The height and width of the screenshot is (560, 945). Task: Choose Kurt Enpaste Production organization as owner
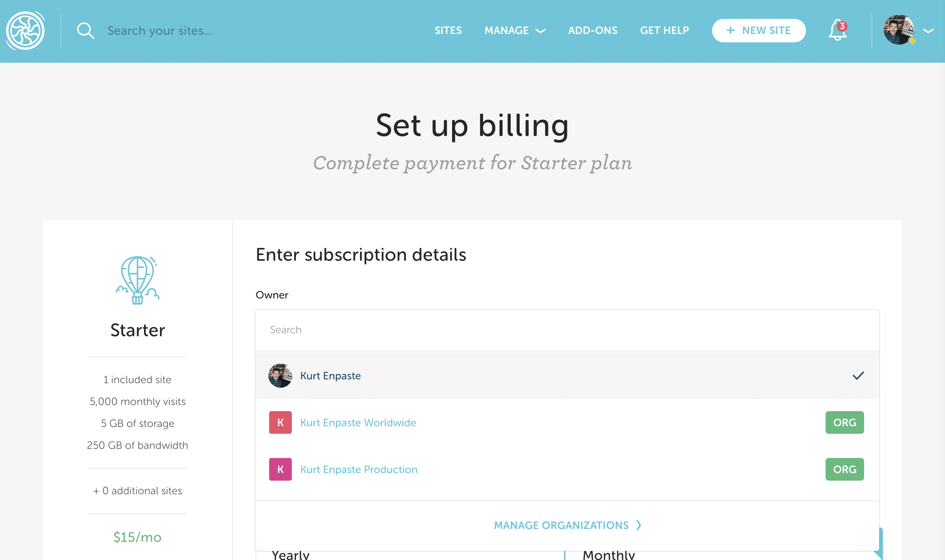coord(359,469)
